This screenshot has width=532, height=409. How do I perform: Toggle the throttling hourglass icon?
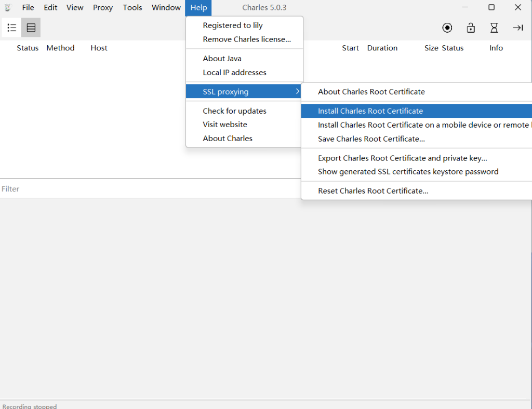coord(494,28)
